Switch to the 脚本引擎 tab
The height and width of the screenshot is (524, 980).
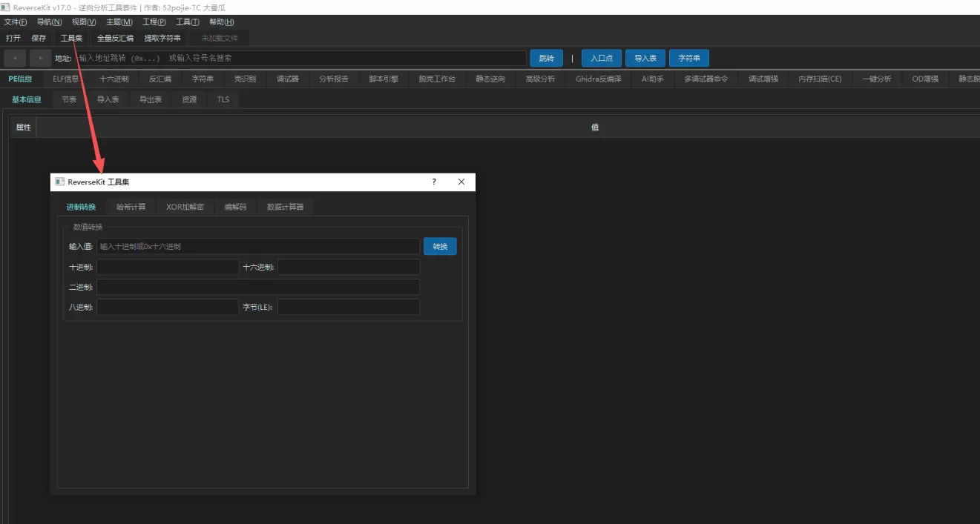(384, 79)
